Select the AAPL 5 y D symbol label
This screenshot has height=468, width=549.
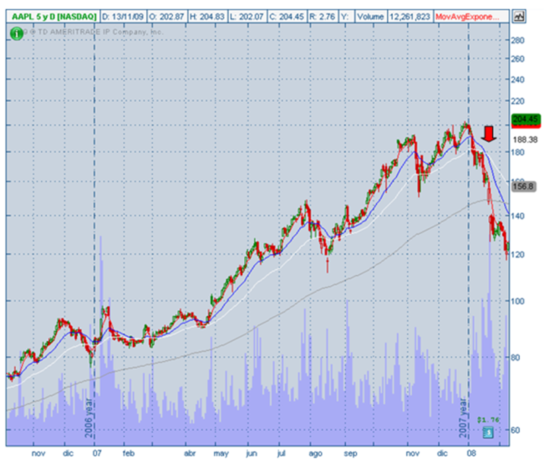click(x=54, y=16)
